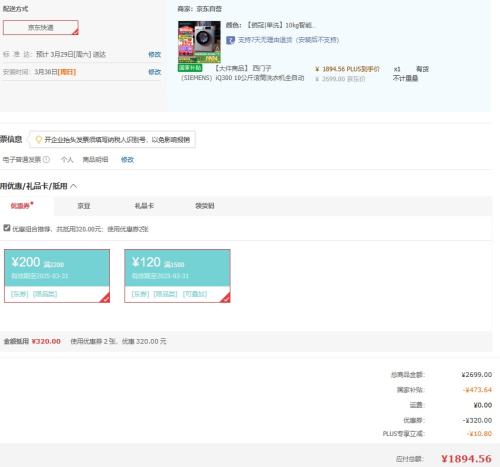The width and height of the screenshot is (500, 467).
Task: Deselect the ¥200 coupon card
Action: click(57, 276)
